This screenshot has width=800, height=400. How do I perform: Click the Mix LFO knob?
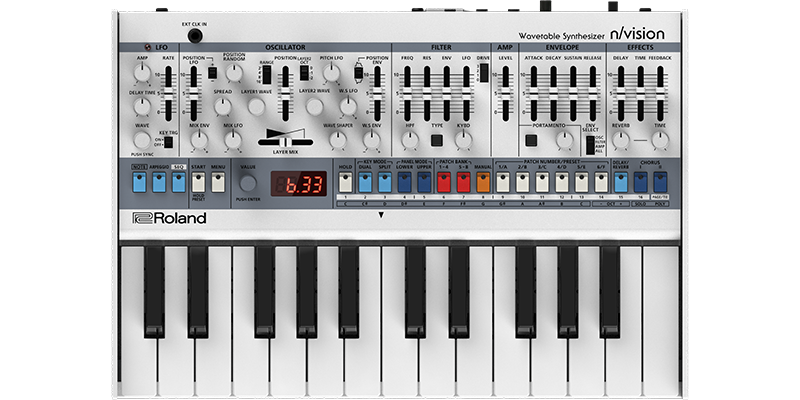click(x=233, y=140)
